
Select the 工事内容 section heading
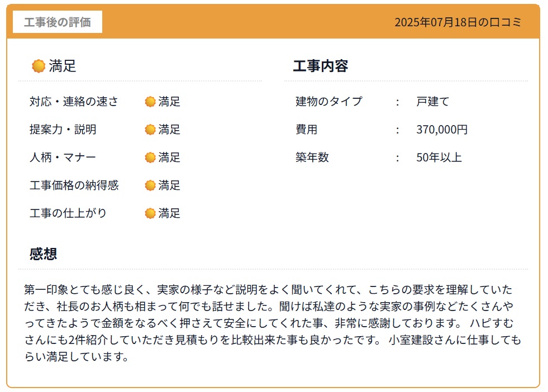[321, 66]
